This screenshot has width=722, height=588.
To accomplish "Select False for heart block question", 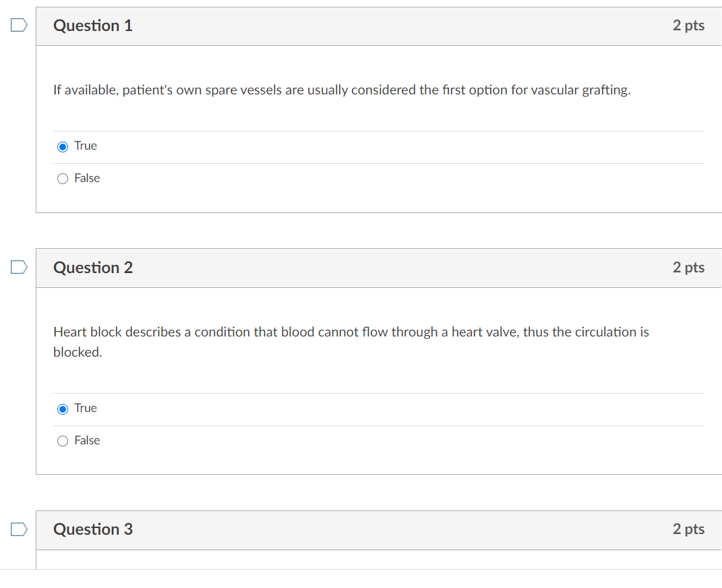I will pos(63,441).
